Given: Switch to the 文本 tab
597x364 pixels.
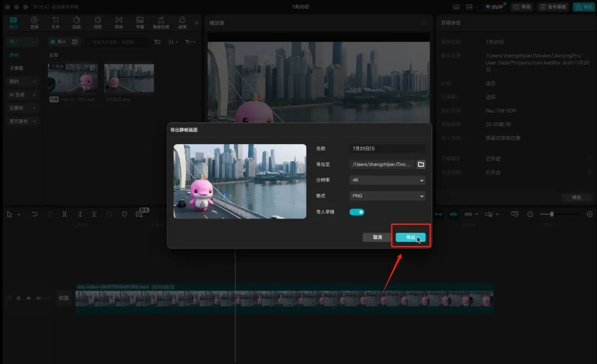Looking at the screenshot, I should (x=55, y=22).
